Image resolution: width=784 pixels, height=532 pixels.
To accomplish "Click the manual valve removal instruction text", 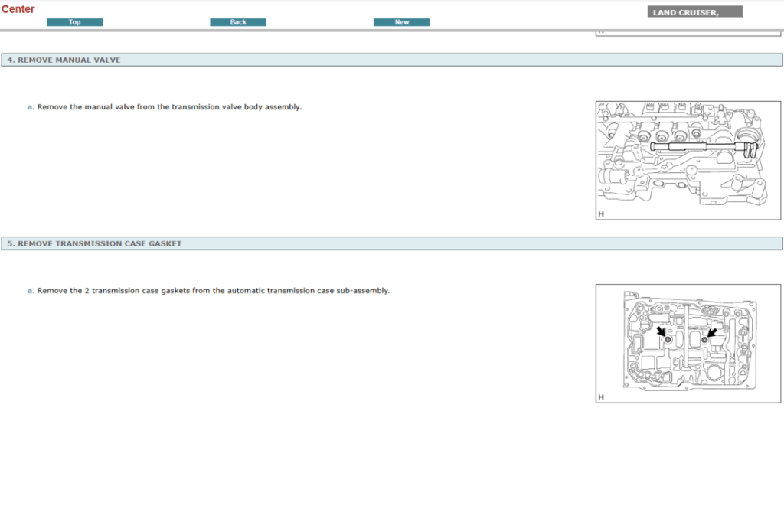I will click(169, 107).
